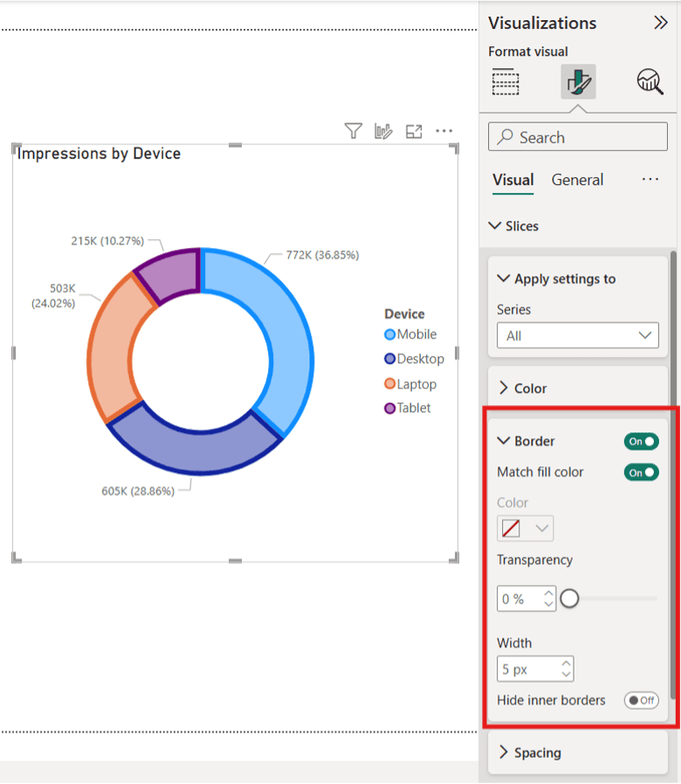
Task: Click the Transparency slider handle
Action: [569, 599]
